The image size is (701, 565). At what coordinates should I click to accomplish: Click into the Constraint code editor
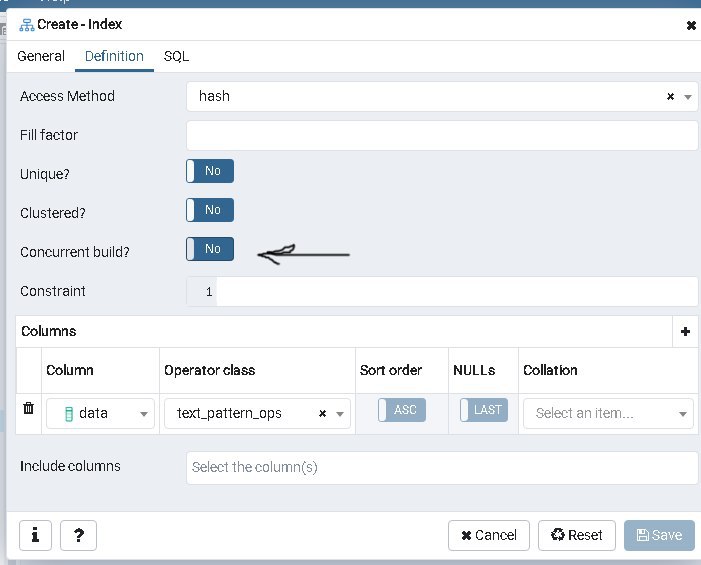(457, 291)
